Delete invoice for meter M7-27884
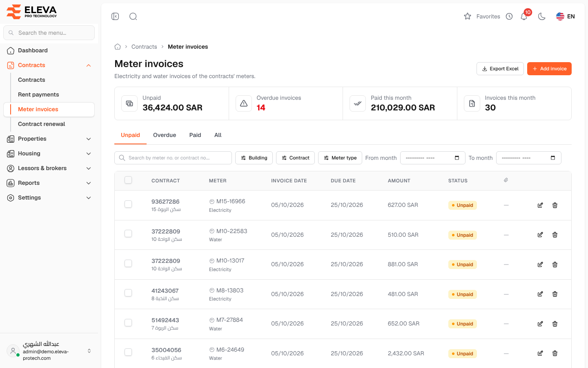Viewport: 588px width, 368px height. pyautogui.click(x=555, y=324)
